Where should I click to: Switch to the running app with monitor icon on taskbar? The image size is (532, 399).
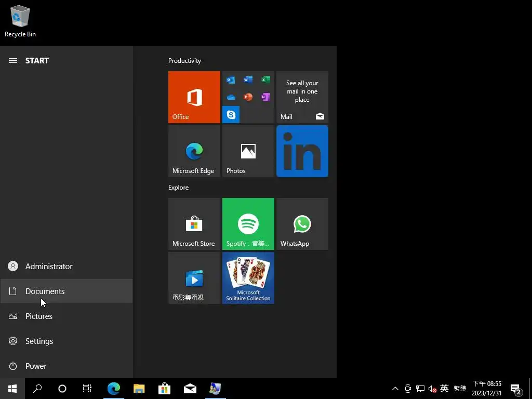point(216,389)
